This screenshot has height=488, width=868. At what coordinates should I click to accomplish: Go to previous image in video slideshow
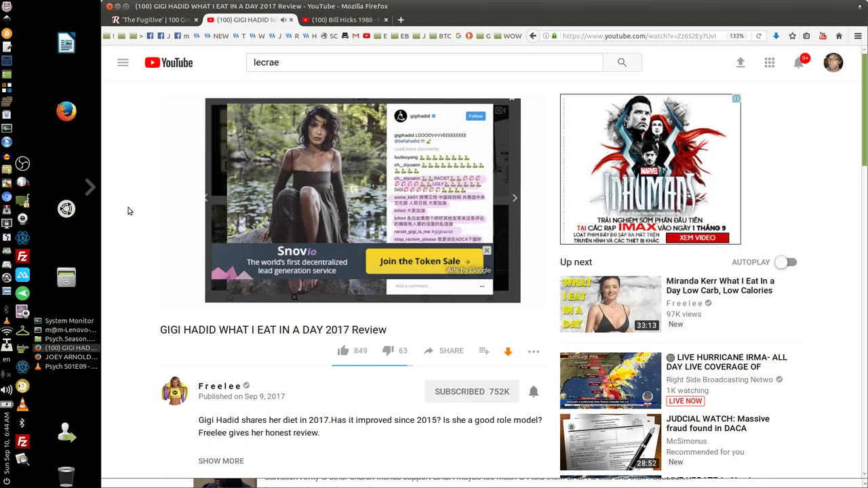[x=207, y=198]
